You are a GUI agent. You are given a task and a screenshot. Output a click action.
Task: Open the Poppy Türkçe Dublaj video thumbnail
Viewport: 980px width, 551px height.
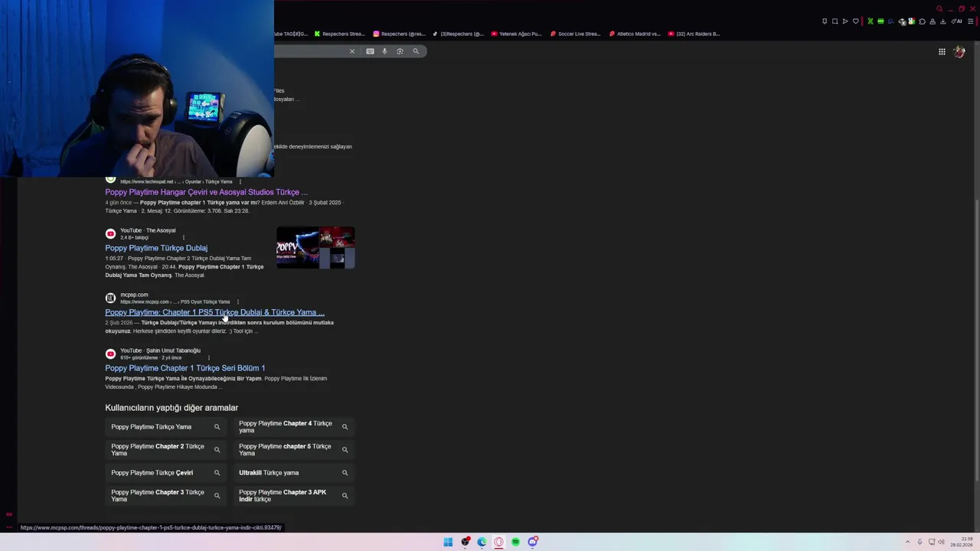pos(315,247)
